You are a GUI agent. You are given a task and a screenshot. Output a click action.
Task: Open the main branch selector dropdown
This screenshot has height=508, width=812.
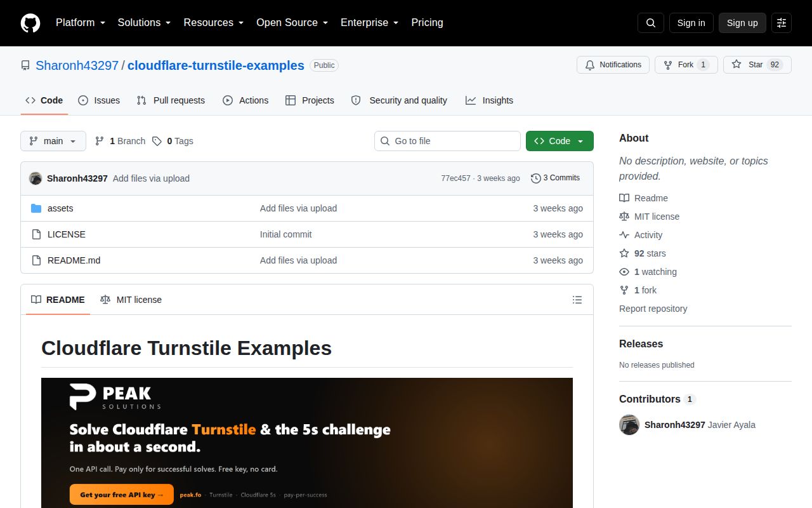pyautogui.click(x=53, y=141)
